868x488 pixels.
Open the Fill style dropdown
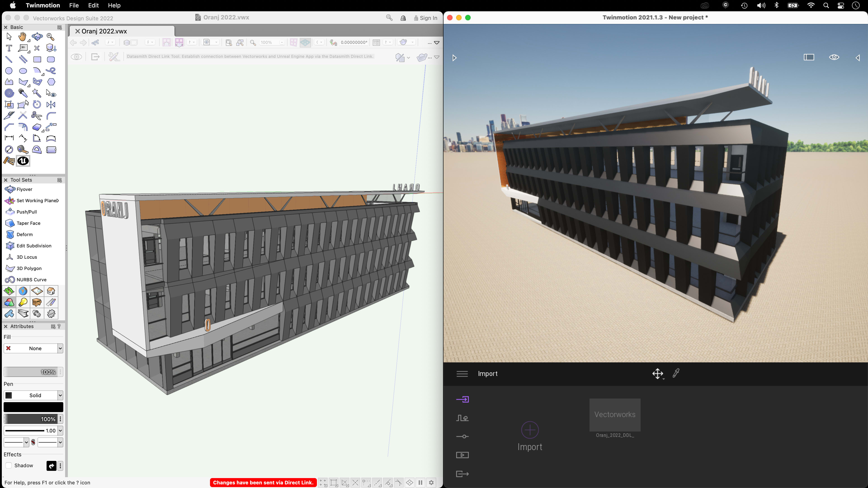60,348
